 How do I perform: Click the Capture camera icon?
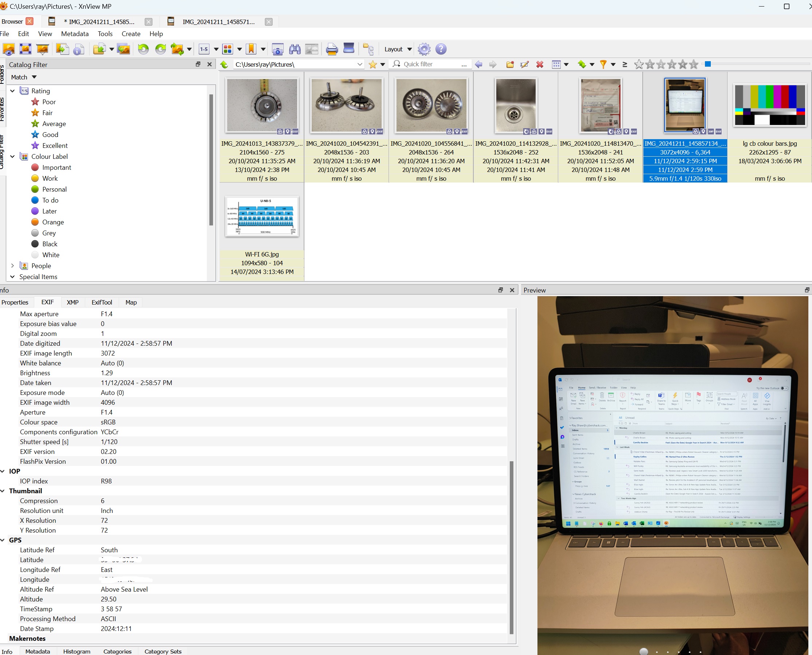pyautogui.click(x=277, y=49)
